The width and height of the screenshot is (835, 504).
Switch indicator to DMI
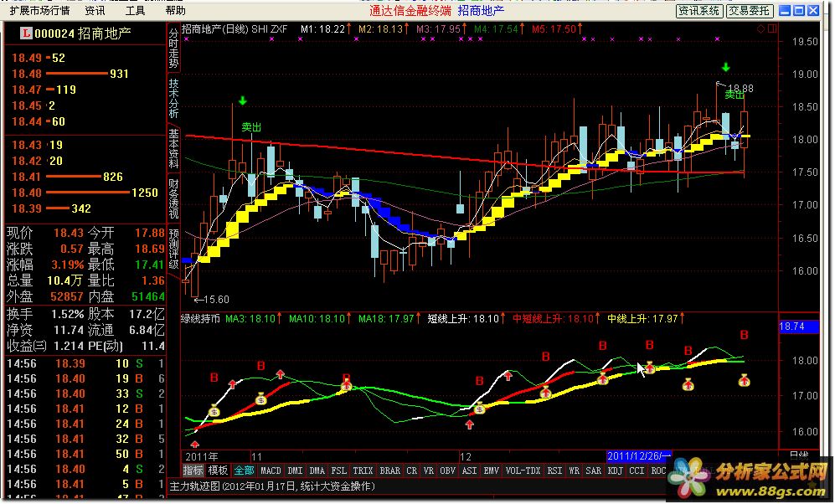[295, 471]
